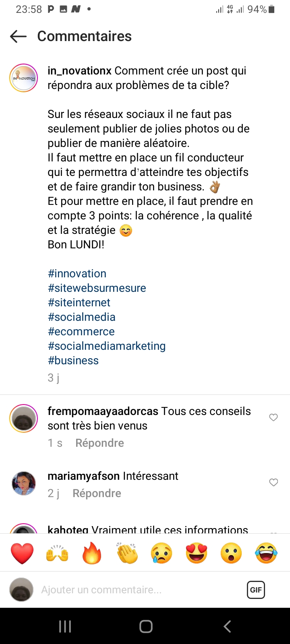The image size is (290, 644).
Task: Send the fire emoji reaction
Action: tap(92, 553)
